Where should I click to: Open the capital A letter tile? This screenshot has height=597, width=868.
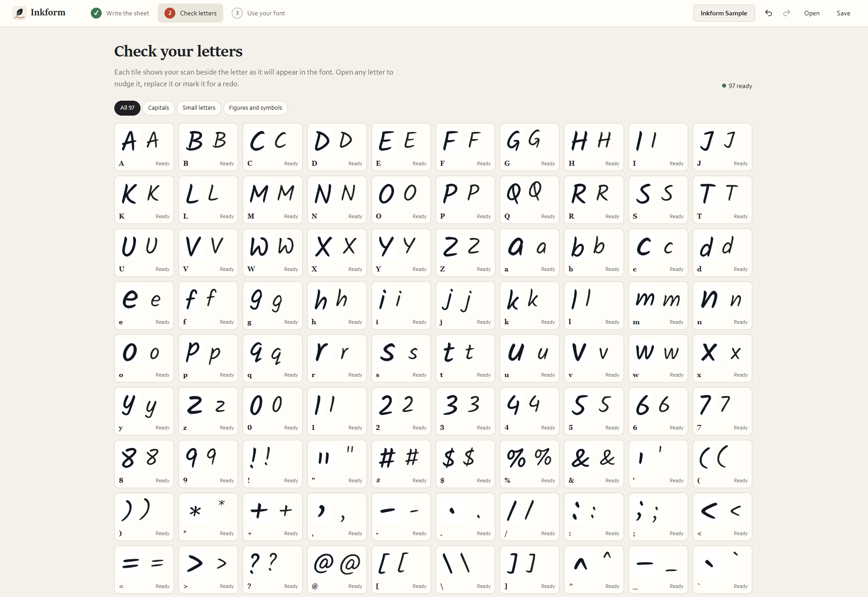(x=144, y=147)
